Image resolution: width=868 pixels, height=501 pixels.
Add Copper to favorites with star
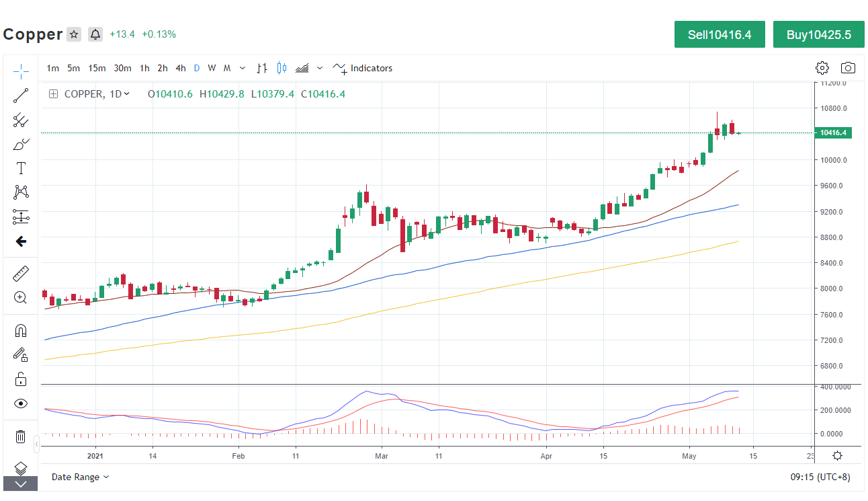74,34
